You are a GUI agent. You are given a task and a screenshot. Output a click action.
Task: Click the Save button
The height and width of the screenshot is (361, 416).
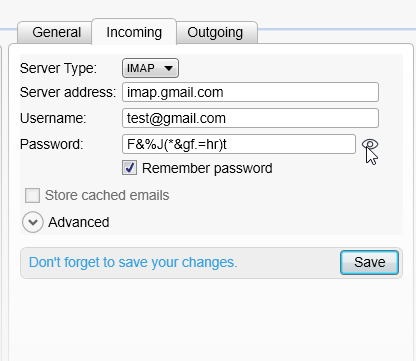(369, 262)
